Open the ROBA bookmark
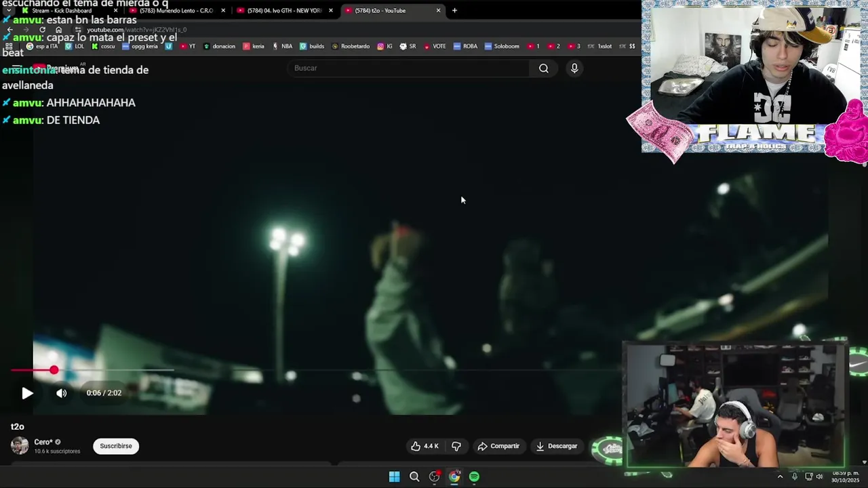Viewport: 868px width, 488px height. tap(465, 46)
